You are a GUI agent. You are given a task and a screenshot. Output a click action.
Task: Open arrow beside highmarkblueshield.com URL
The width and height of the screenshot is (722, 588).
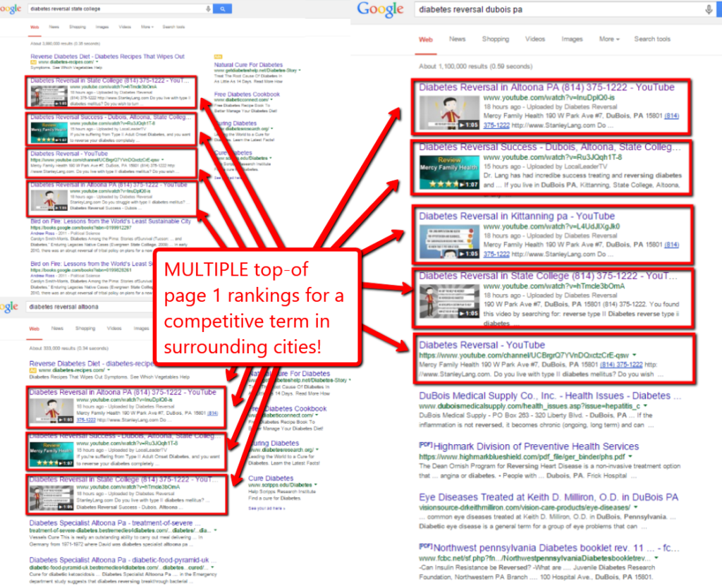coord(630,456)
